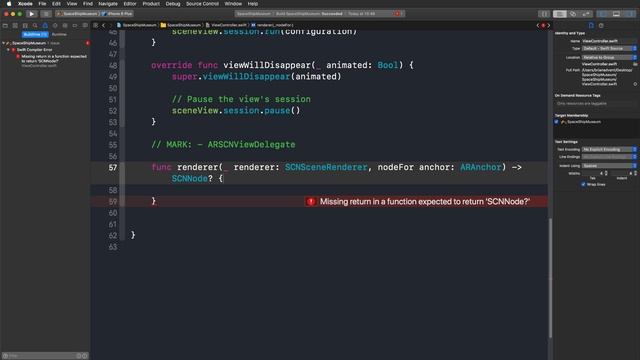Viewport: 640px width, 360px height.
Task: Open the Find navigator magnifier icon
Action: click(x=35, y=25)
